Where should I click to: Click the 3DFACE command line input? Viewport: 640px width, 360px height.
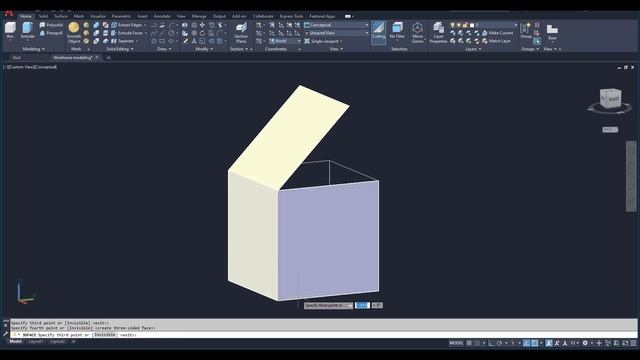(323, 335)
